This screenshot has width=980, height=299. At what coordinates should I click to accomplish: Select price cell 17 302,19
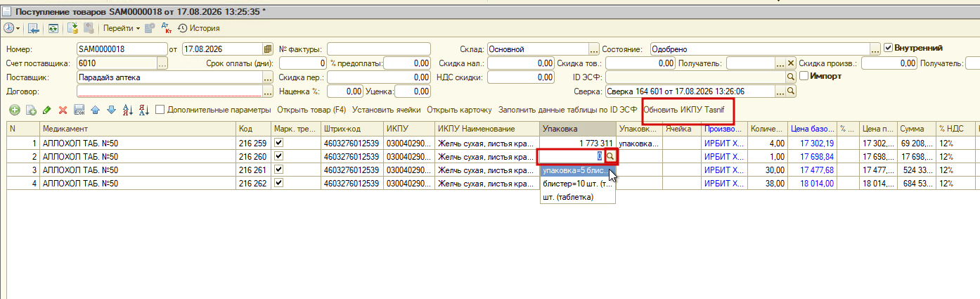tap(813, 143)
